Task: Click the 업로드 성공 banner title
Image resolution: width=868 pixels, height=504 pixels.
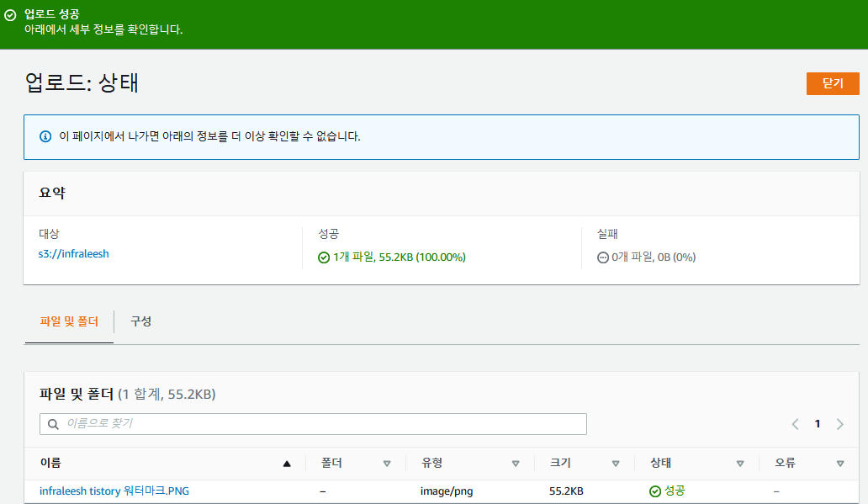Action: coord(51,13)
